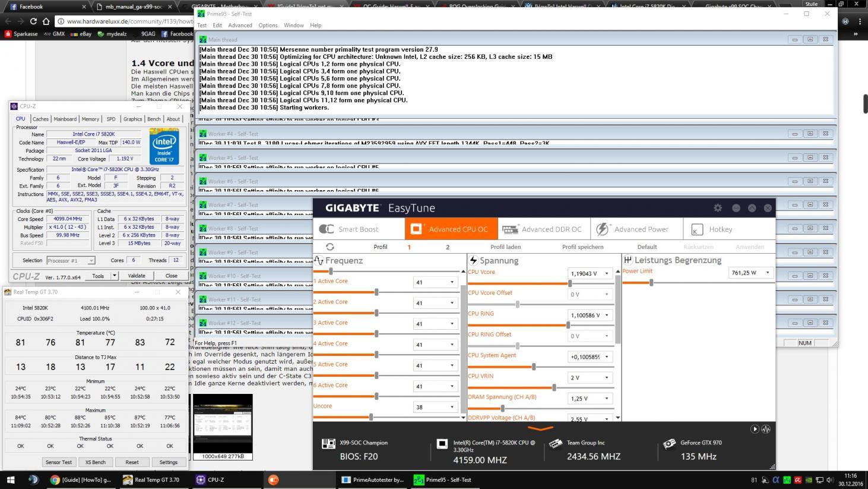
Task: Click Default button in EasyTune
Action: tap(647, 247)
